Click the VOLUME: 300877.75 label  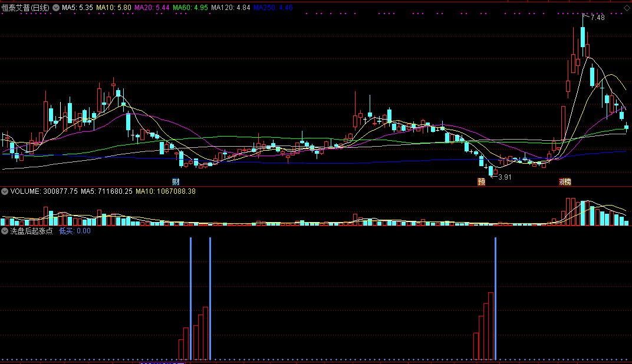(x=44, y=191)
